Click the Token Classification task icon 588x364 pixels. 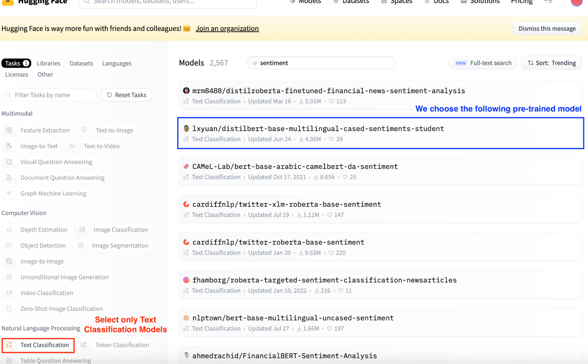84,345
